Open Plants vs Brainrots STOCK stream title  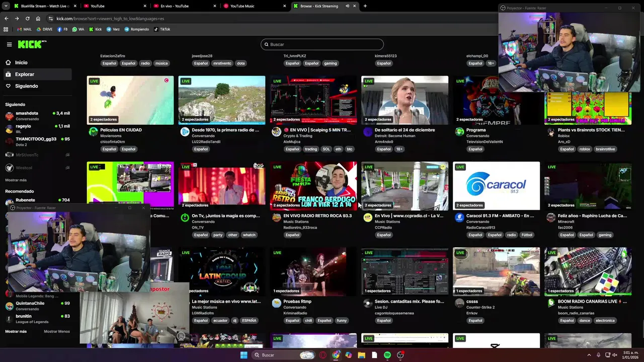(x=591, y=130)
